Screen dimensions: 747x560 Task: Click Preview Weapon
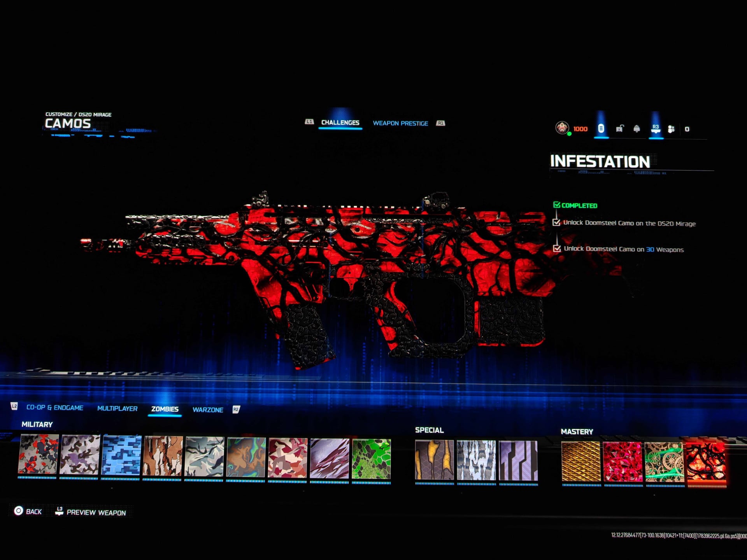coord(96,513)
